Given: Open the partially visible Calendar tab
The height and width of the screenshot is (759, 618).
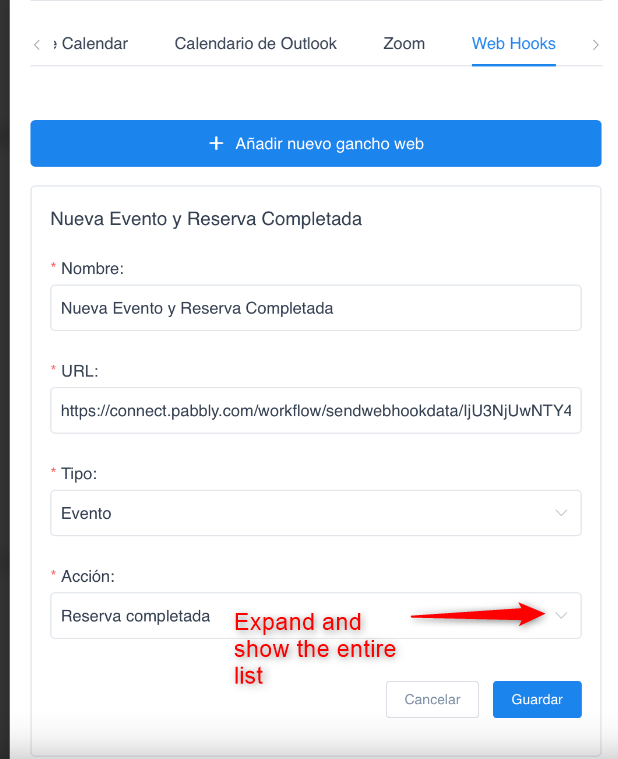Looking at the screenshot, I should pos(90,44).
